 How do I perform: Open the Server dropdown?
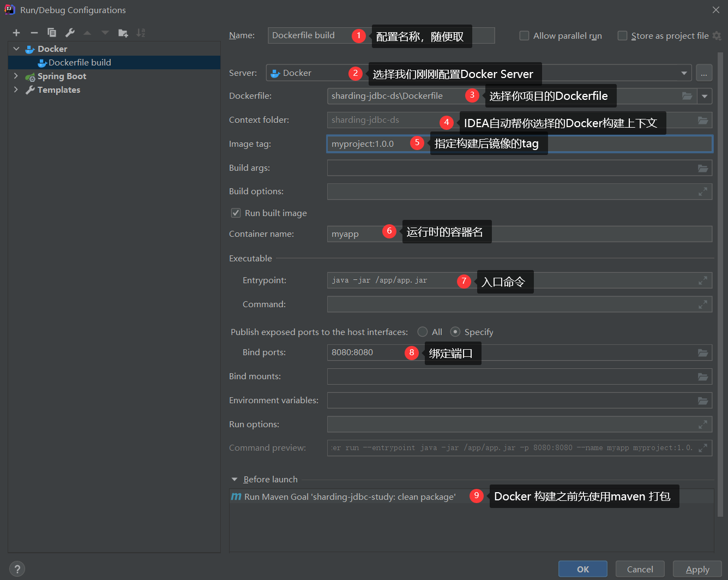tap(684, 72)
